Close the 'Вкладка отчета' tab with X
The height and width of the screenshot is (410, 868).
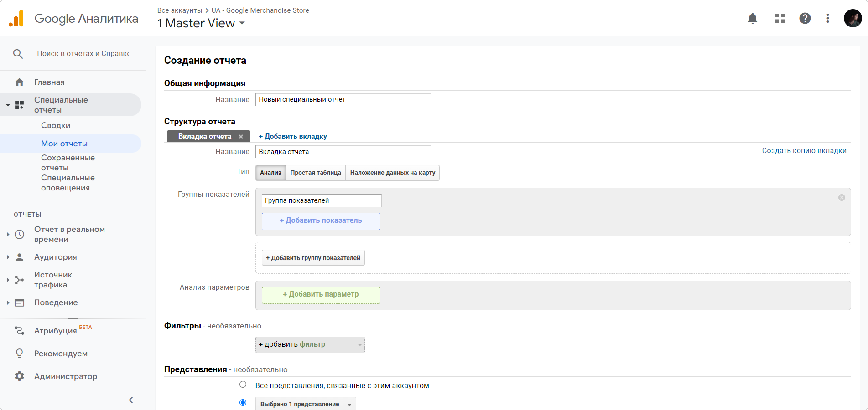241,137
